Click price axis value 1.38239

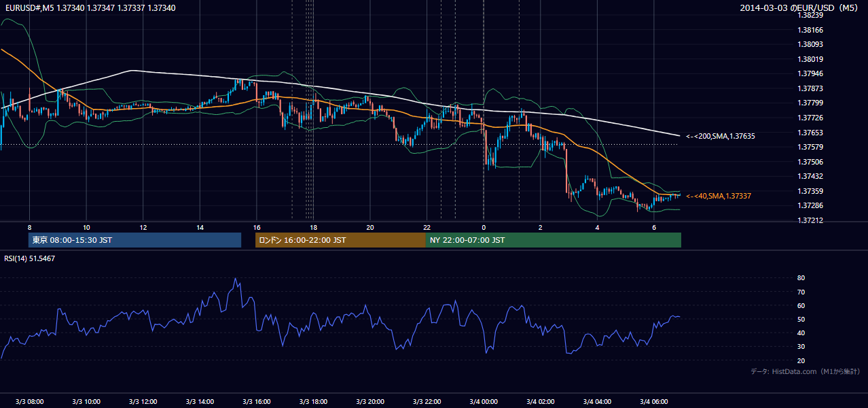tap(810, 15)
